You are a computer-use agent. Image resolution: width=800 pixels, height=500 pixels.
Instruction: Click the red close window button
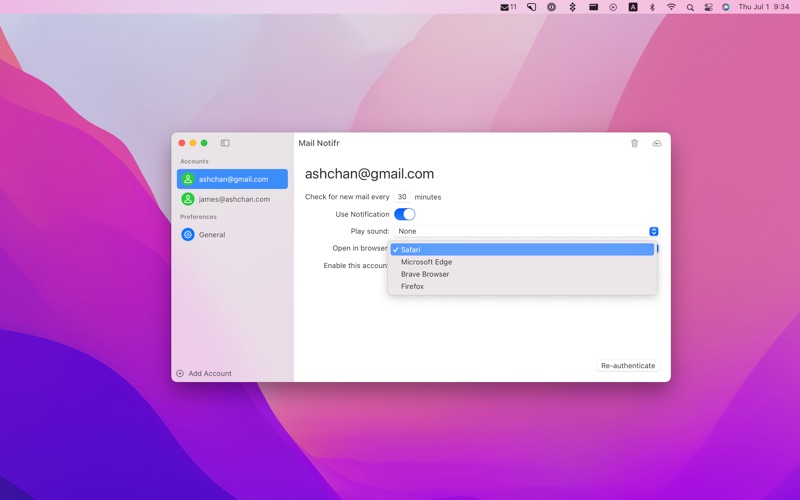click(x=182, y=143)
